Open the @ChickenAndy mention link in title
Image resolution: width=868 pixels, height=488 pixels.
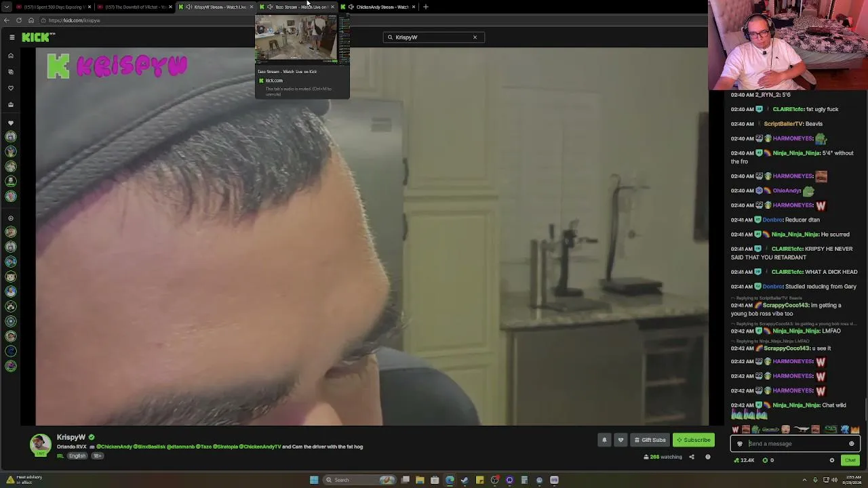116,447
